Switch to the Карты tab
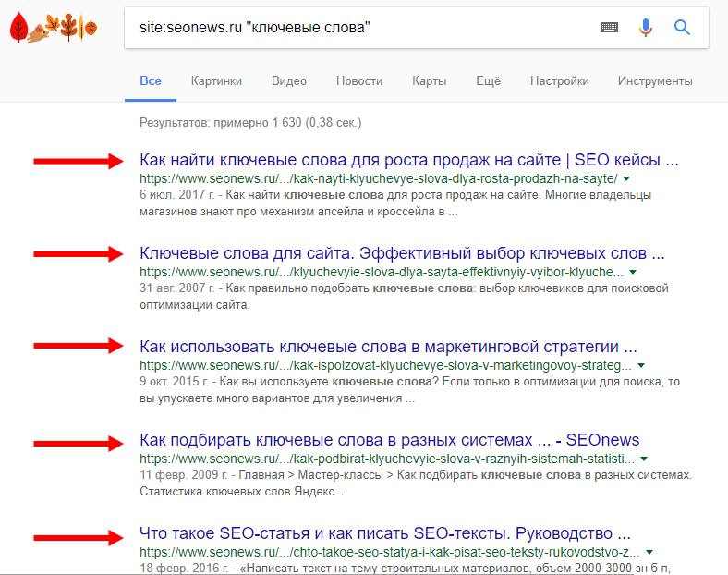 [429, 80]
